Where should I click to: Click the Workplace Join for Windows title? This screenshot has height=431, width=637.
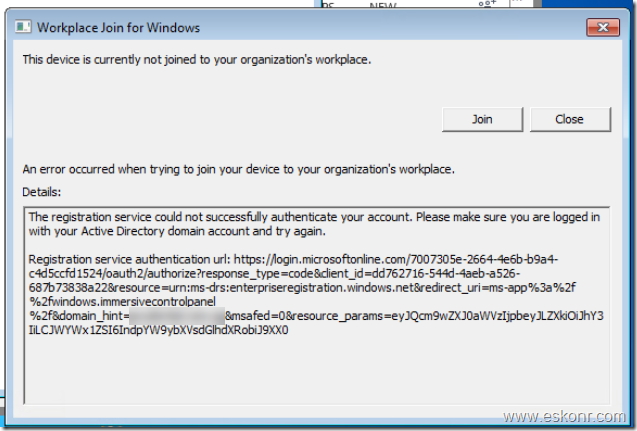click(118, 28)
